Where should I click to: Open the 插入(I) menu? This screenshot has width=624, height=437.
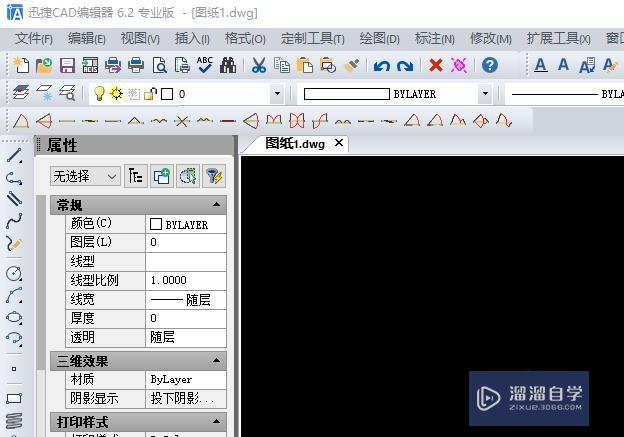[192, 39]
